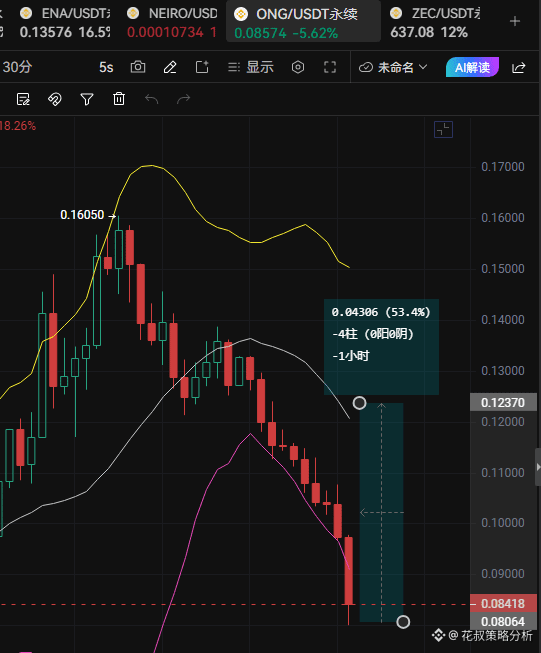Click the share arrow icon

point(519,67)
